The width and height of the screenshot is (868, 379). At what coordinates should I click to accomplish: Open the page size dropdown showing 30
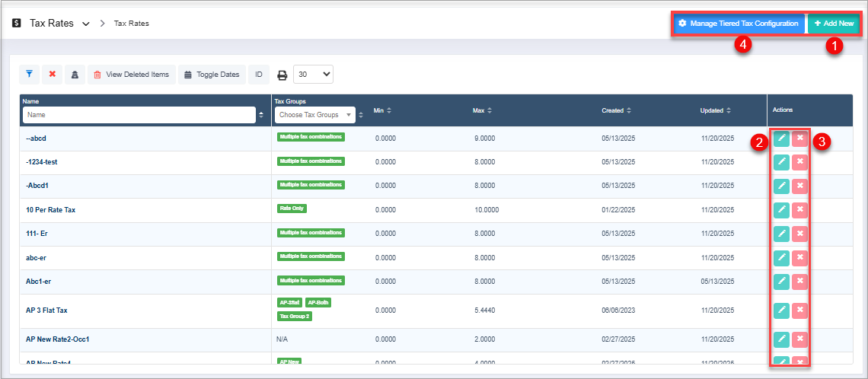[313, 75]
